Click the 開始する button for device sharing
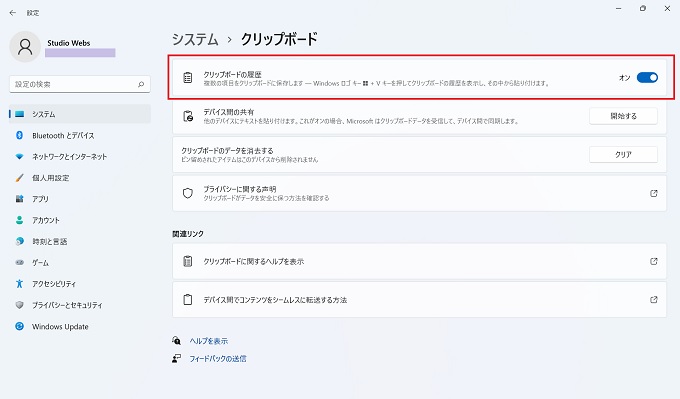Viewport: 680px width, 399px height. click(x=623, y=116)
